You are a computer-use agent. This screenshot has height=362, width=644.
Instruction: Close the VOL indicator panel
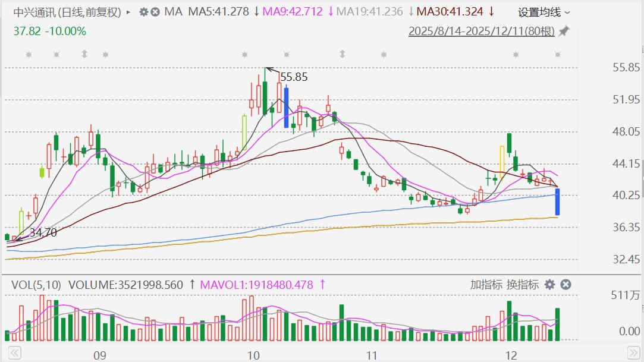(x=566, y=285)
